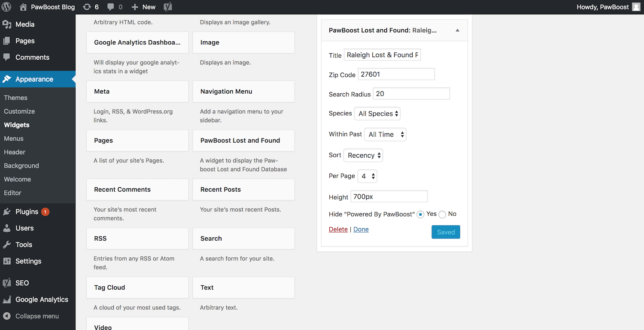Open the PawBoost Blog site link
The width and height of the screenshot is (644, 330).
click(53, 7)
